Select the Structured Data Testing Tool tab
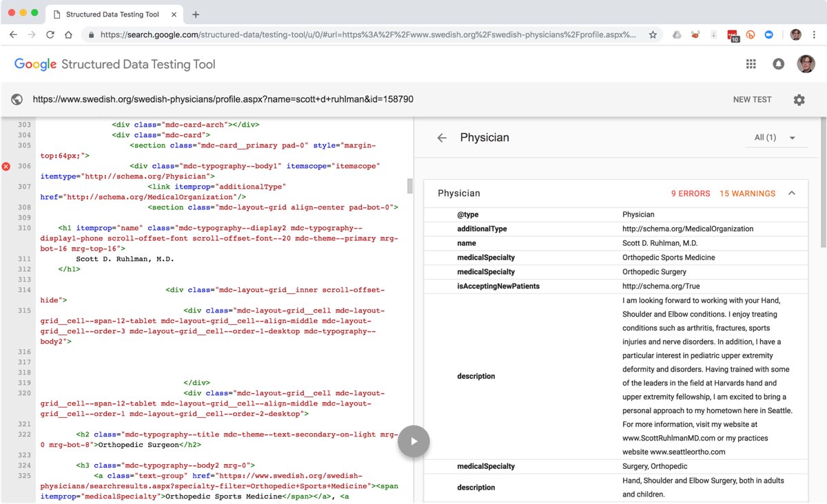The image size is (827, 504). (x=113, y=14)
